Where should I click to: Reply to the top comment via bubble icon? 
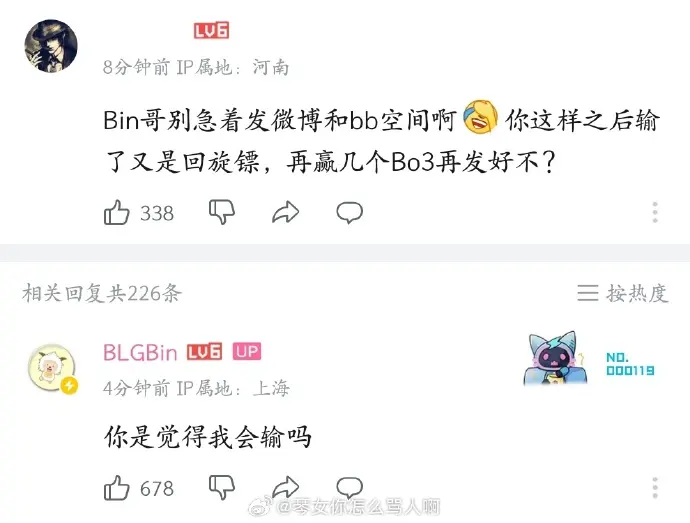point(349,213)
